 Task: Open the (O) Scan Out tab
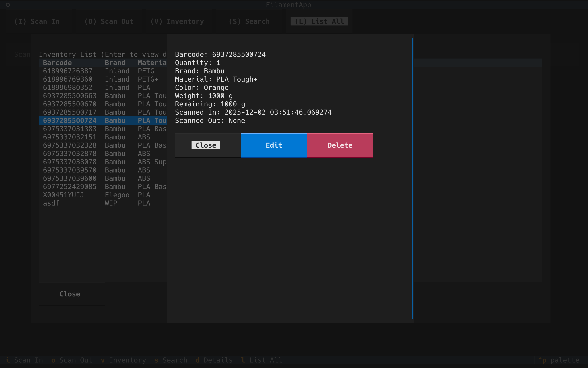(109, 21)
